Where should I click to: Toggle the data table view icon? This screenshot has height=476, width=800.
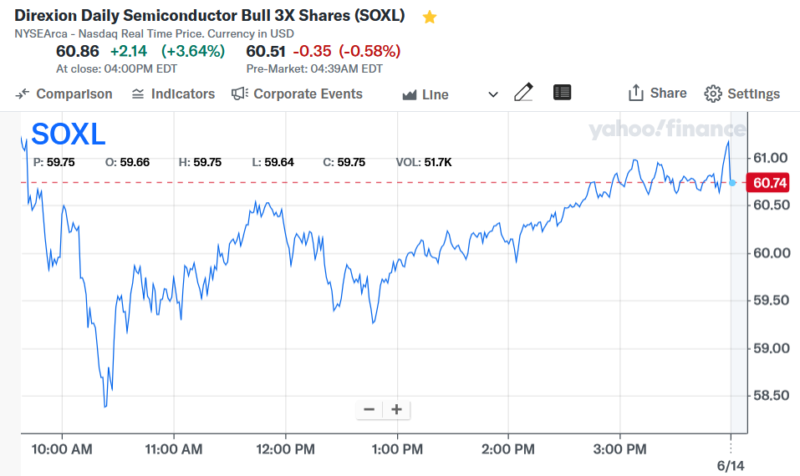pos(562,93)
